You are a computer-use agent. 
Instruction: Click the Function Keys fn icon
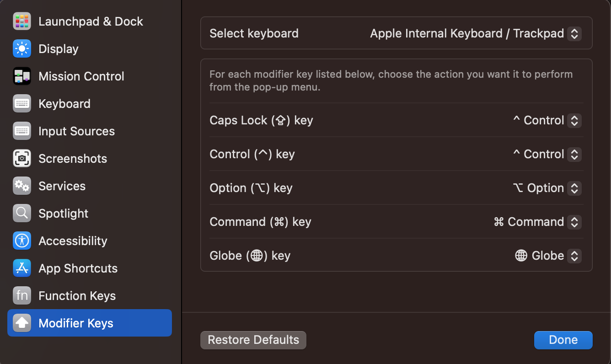(x=22, y=296)
